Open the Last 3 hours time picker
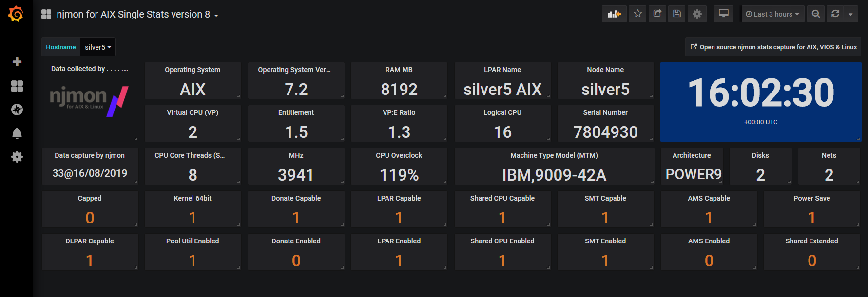This screenshot has height=297, width=868. (x=772, y=14)
